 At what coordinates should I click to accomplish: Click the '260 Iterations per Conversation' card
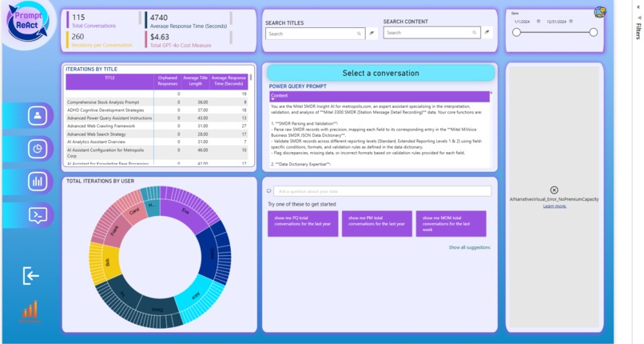pyautogui.click(x=101, y=40)
